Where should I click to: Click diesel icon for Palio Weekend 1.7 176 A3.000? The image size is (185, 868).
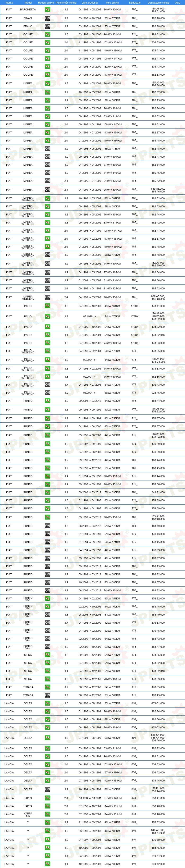pos(47,384)
